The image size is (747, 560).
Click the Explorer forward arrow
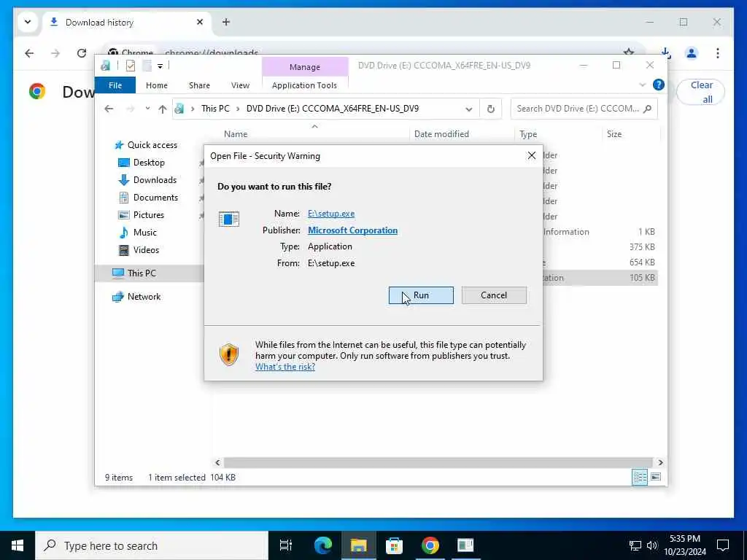[130, 109]
